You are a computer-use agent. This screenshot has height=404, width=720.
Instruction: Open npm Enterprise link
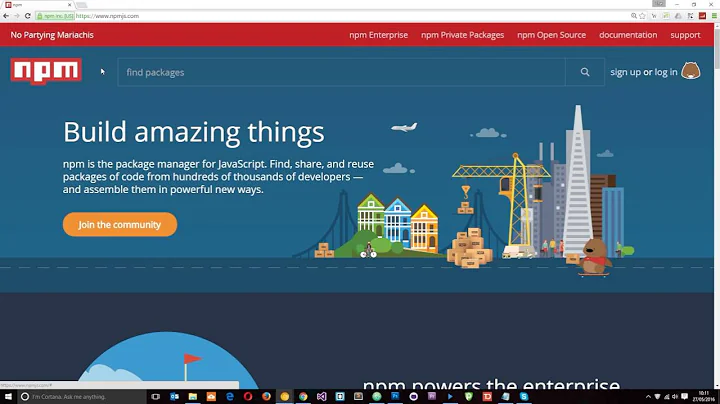[x=378, y=35]
